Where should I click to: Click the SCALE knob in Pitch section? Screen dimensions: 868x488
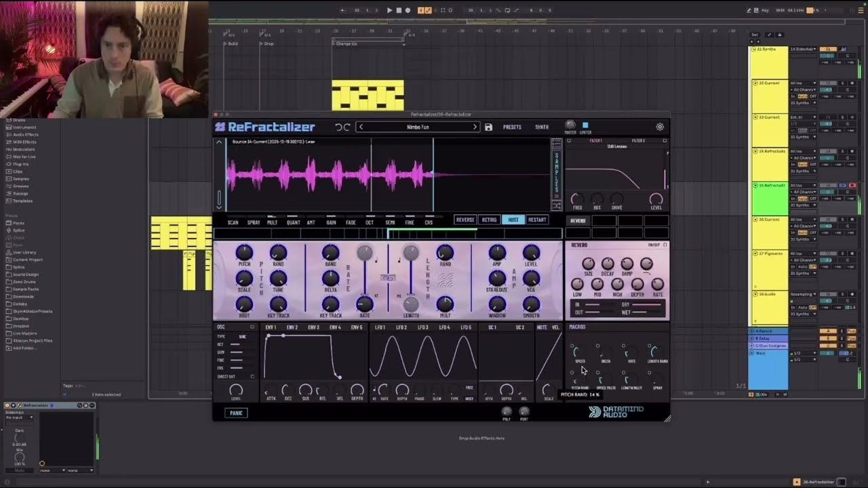pos(244,279)
